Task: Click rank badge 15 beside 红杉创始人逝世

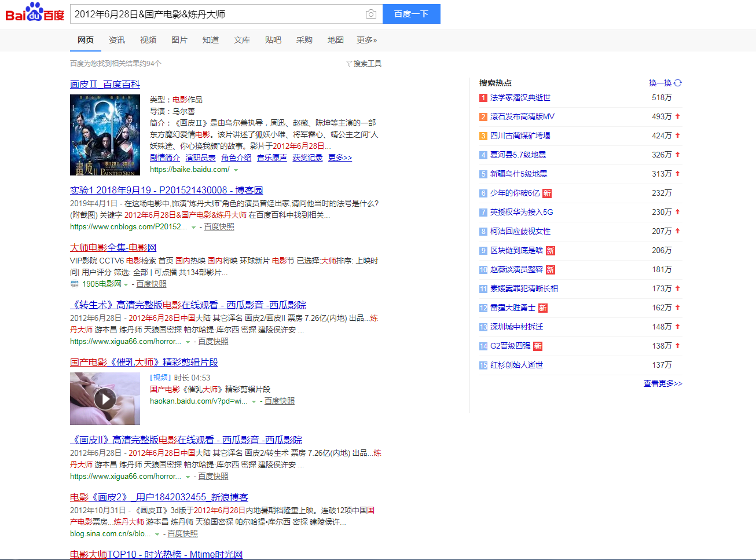Action: [x=483, y=365]
